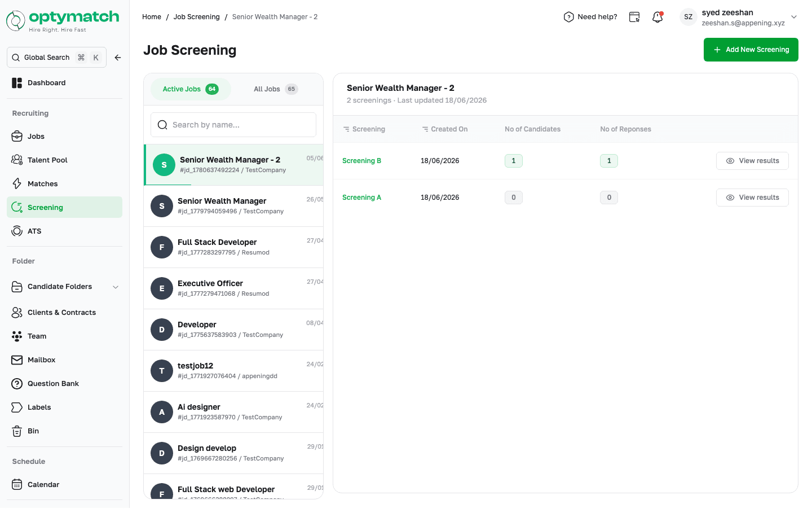Sort by Screening column
The width and height of the screenshot is (812, 513).
click(x=364, y=129)
